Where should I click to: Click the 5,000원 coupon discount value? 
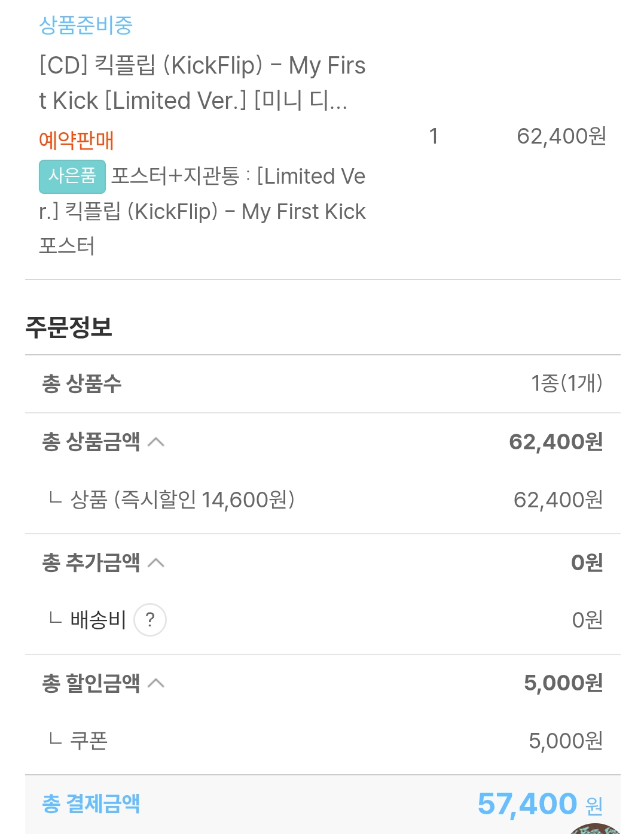565,741
